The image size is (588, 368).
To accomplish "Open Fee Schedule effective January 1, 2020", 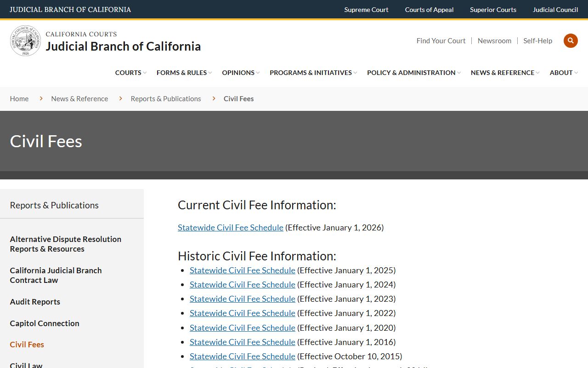I will (243, 328).
